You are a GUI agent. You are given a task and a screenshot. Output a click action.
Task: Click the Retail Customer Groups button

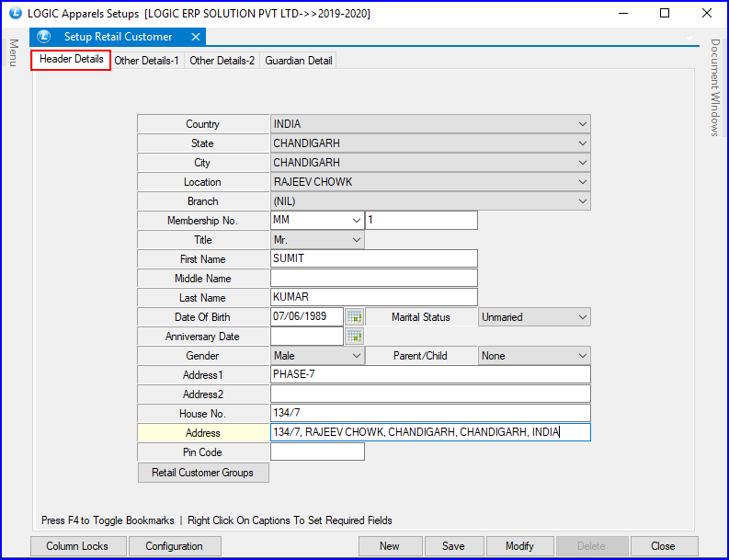(x=203, y=473)
